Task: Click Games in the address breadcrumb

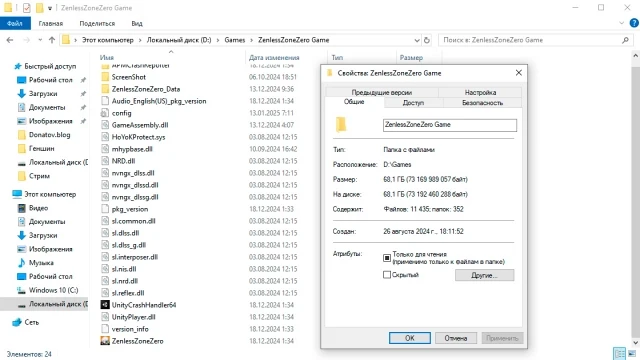Action: [235, 40]
